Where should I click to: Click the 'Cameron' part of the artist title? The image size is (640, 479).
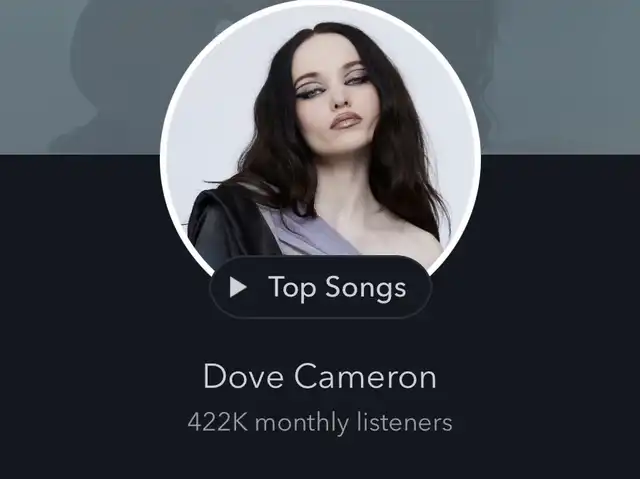pos(365,376)
